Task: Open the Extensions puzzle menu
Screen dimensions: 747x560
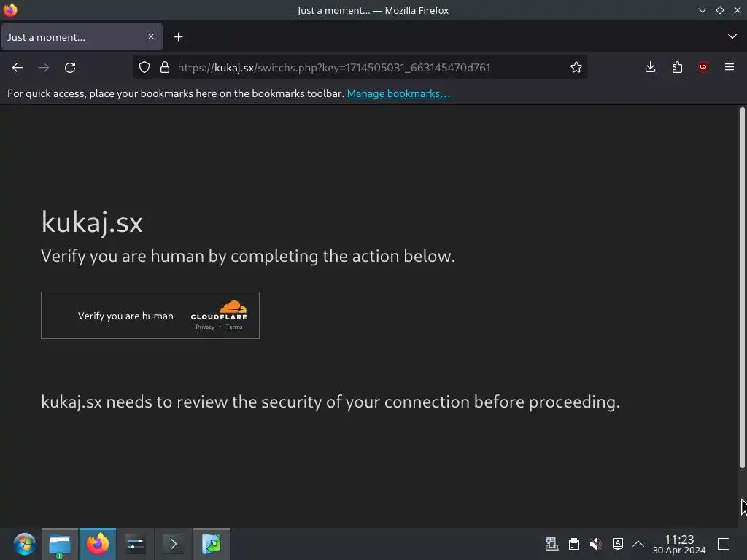Action: pos(677,68)
